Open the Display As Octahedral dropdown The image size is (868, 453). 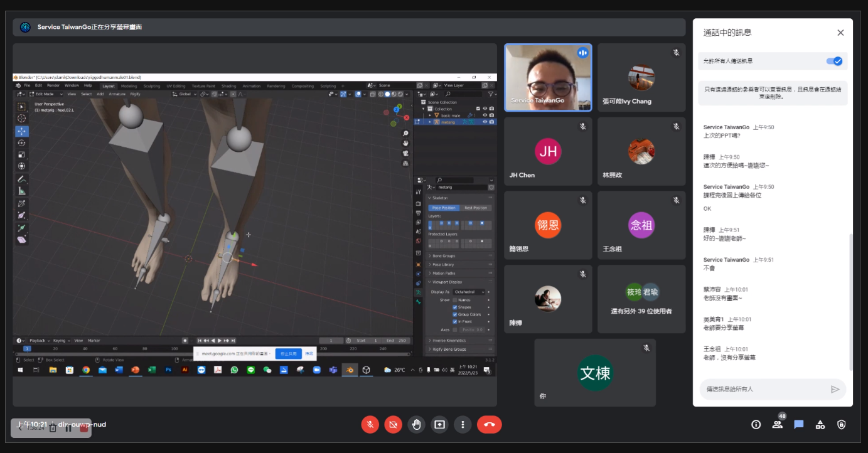(x=469, y=292)
